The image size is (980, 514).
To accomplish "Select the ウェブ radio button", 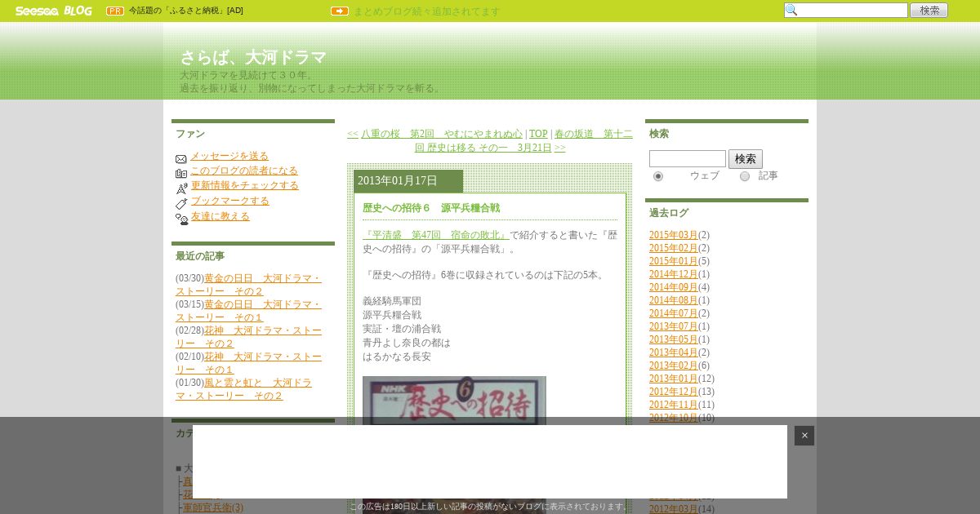I will tap(658, 176).
